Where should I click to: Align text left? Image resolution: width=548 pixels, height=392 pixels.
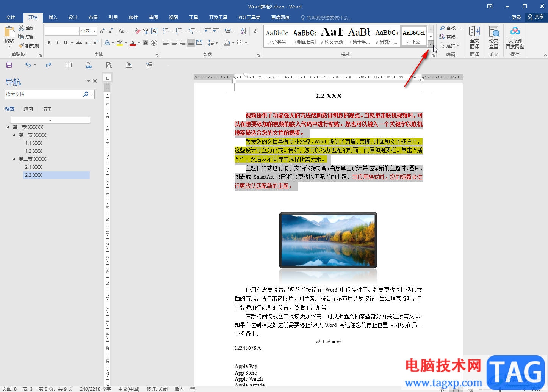point(166,43)
